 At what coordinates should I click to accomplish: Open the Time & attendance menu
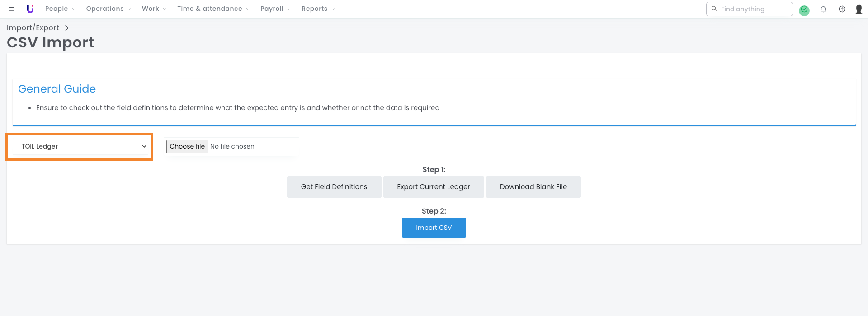click(x=213, y=9)
